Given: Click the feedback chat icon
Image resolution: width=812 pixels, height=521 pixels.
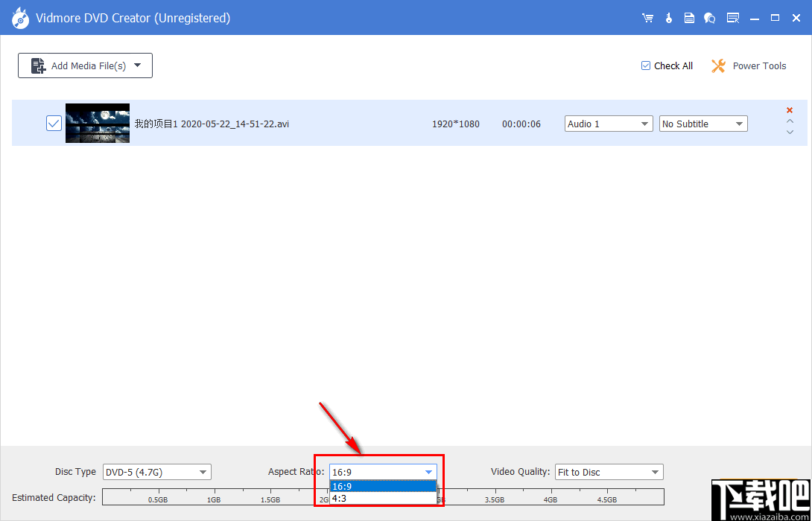Looking at the screenshot, I should [x=710, y=17].
